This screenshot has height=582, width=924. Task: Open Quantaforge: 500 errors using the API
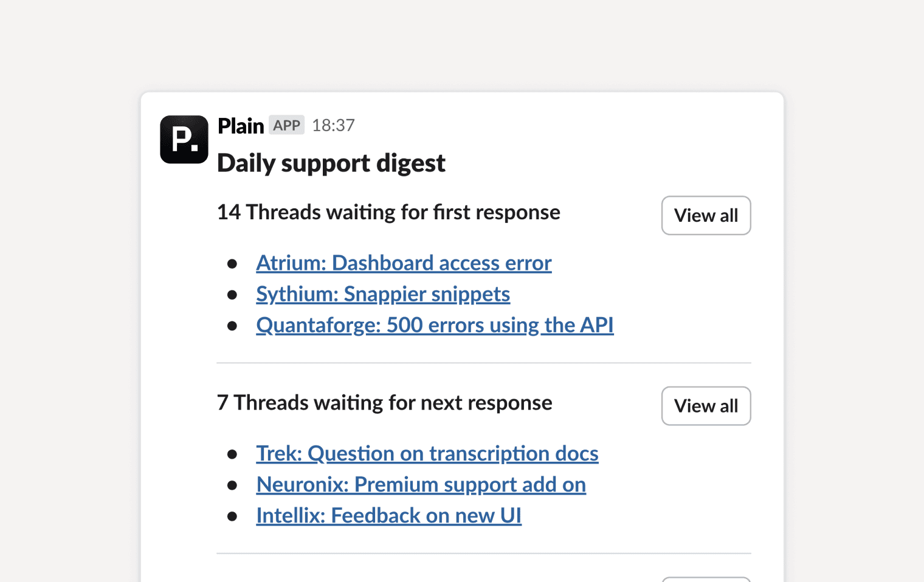(x=435, y=326)
